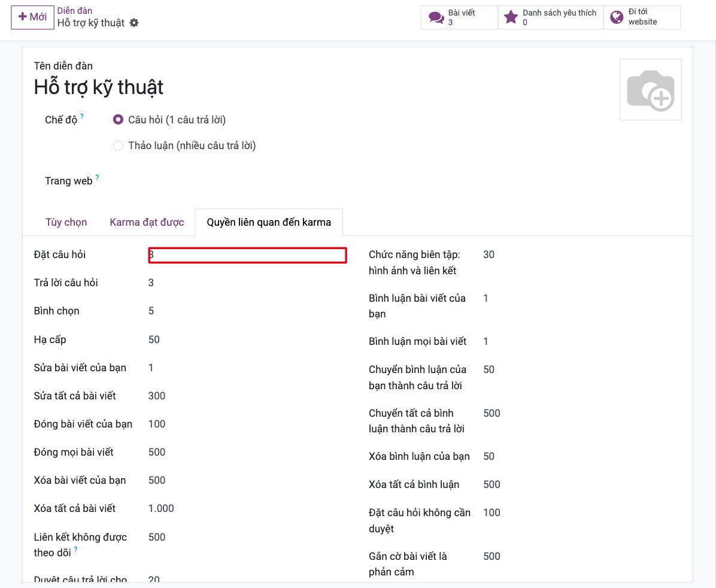Click the Đặt câu hỏi karma input field
Viewport: 716px width, 588px height.
[x=247, y=255]
